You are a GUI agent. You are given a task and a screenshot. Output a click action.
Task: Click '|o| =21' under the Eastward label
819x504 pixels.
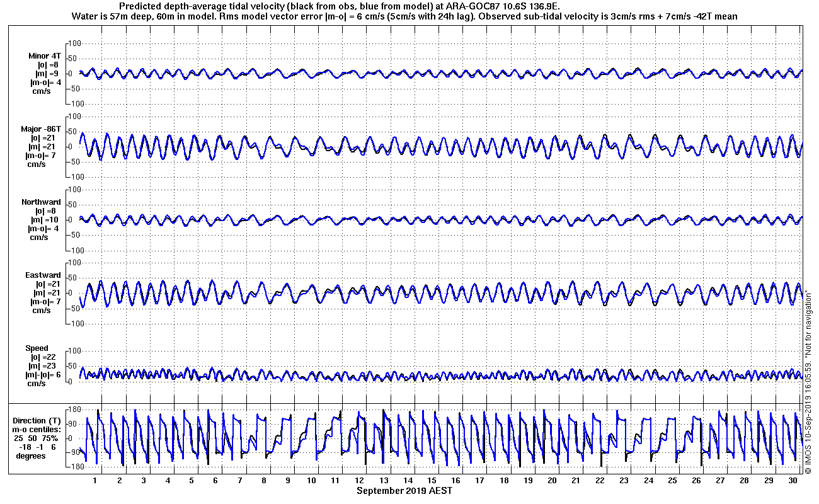coord(47,284)
